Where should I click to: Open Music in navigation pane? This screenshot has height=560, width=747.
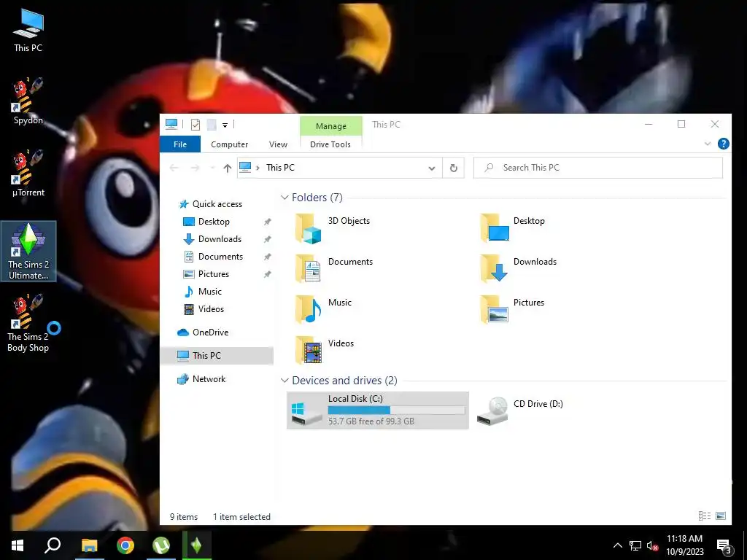pos(209,292)
